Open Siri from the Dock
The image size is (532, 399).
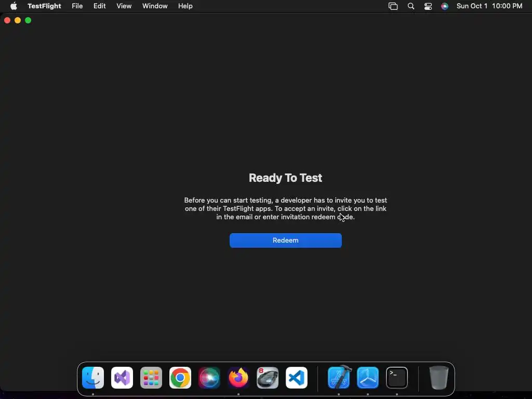point(209,378)
